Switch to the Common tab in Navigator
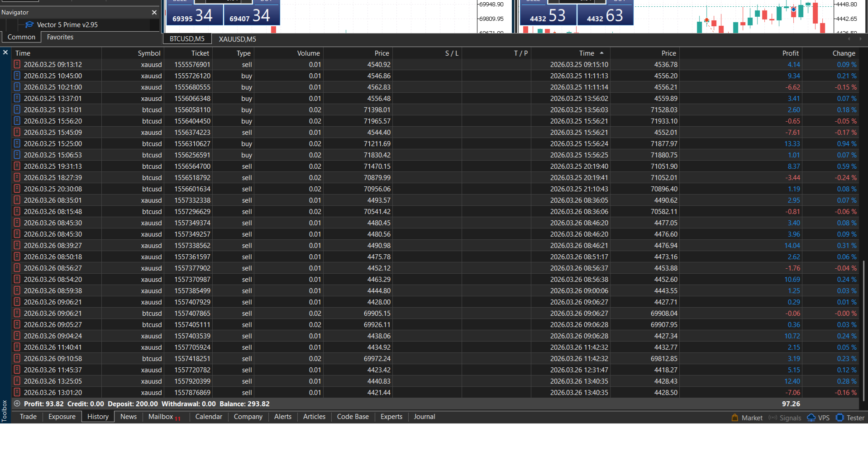Screen dimensions: 868x461 coord(21,37)
